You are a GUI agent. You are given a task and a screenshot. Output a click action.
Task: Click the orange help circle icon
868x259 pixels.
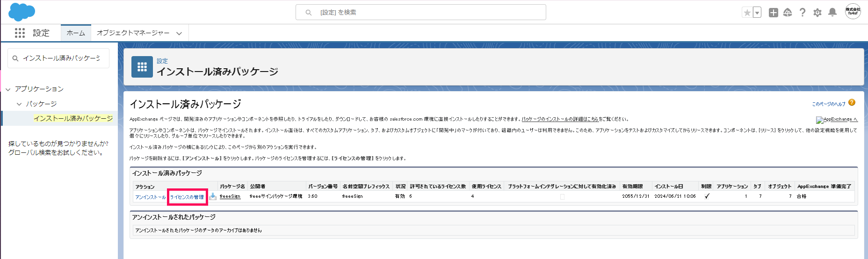tap(852, 102)
